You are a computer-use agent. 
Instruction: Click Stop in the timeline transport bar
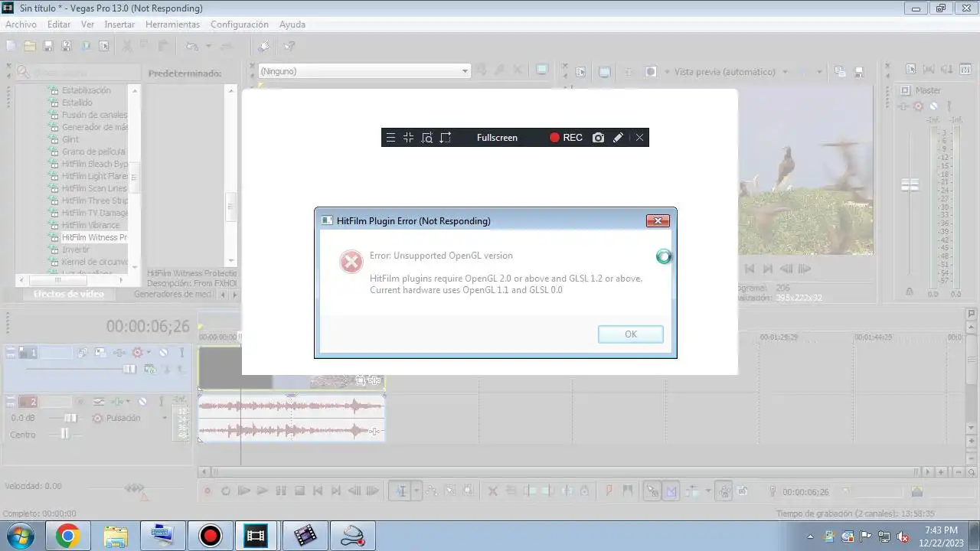[x=299, y=491]
